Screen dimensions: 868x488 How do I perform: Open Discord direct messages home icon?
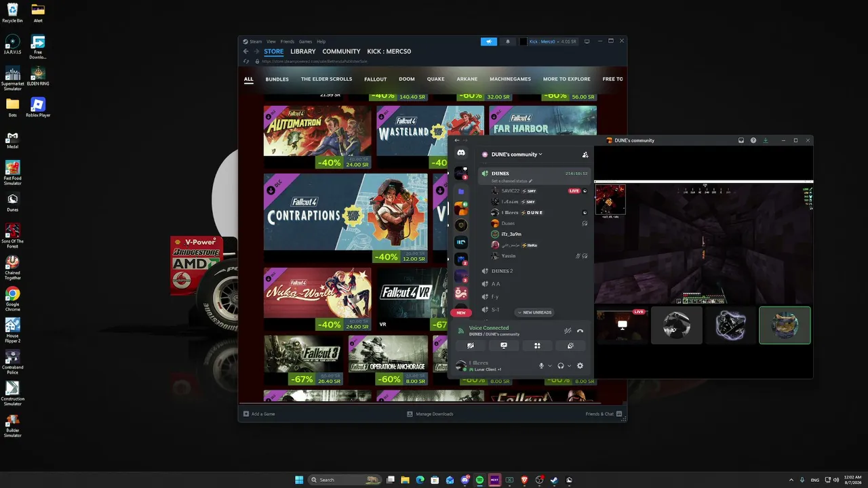(x=461, y=153)
